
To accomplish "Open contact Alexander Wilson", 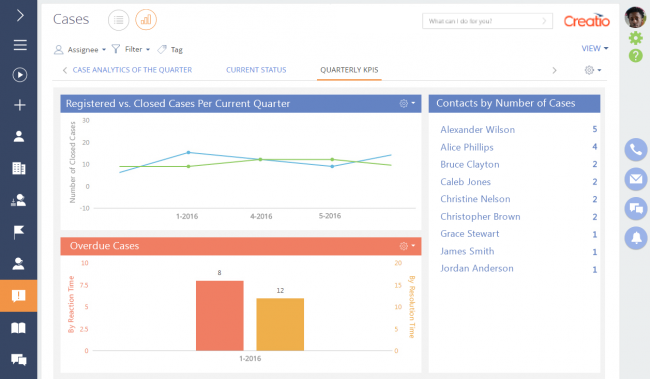I will coord(478,130).
